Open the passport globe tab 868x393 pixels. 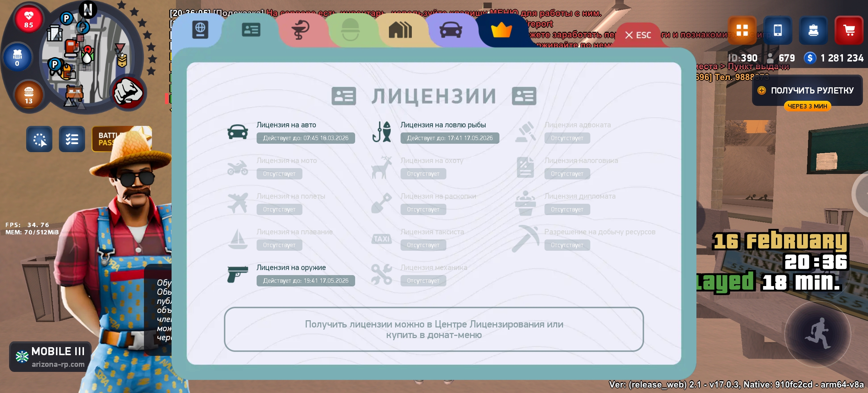(200, 30)
